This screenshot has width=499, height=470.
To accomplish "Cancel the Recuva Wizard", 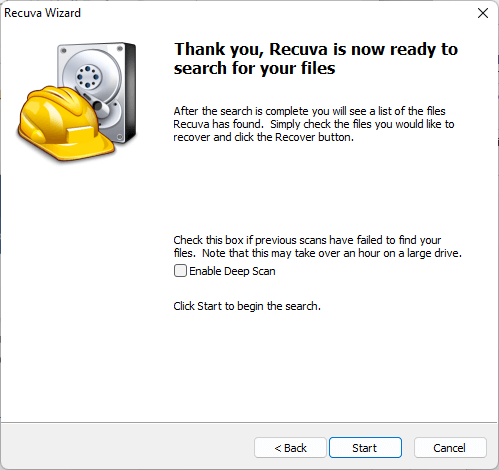I will point(450,448).
